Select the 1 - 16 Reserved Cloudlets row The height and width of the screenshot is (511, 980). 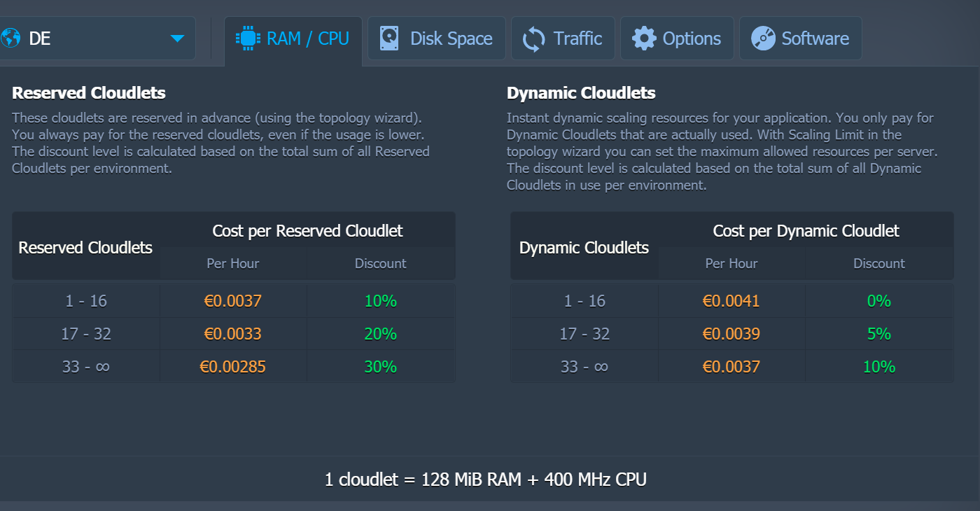[86, 301]
